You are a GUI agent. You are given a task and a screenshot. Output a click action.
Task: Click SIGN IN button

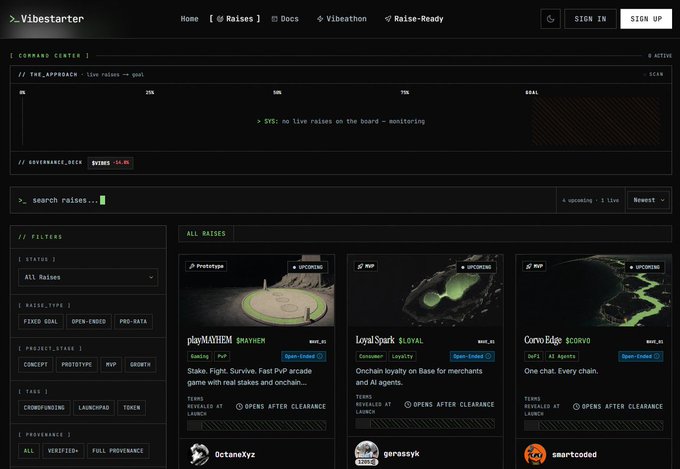click(590, 19)
